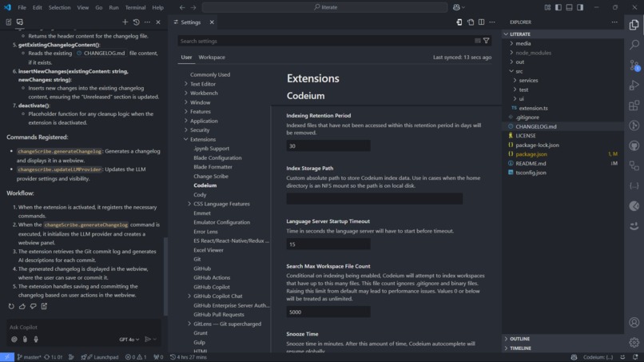Start voice chat with microphone icon
Screen dimensions: 644x362
pyautogui.click(x=36, y=340)
